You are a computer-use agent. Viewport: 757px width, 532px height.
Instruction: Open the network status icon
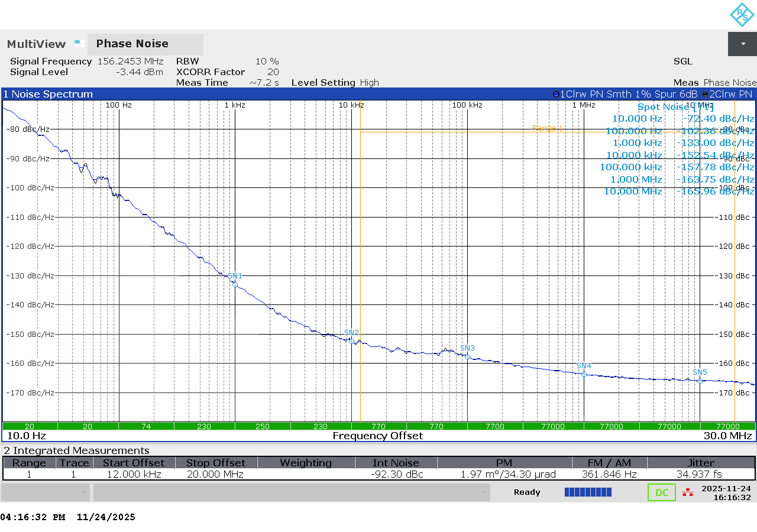[687, 492]
